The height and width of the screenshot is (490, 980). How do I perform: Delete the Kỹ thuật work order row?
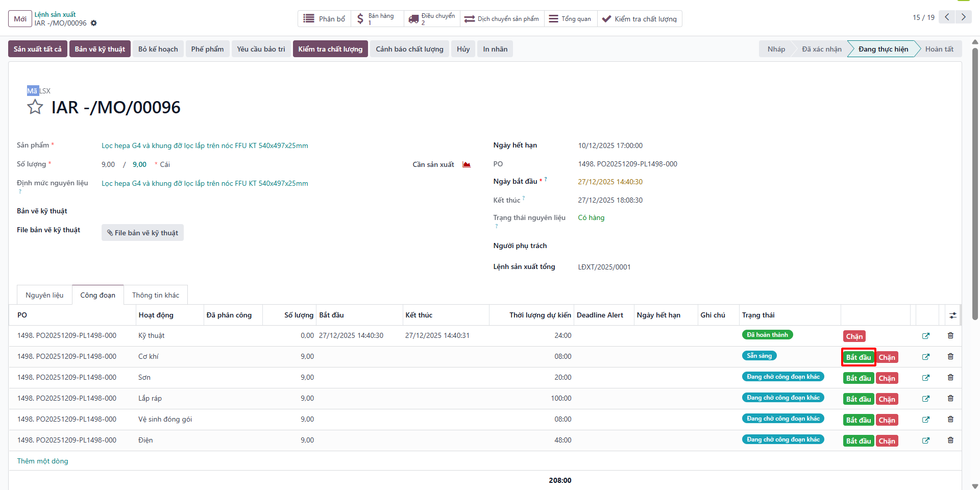coord(950,335)
